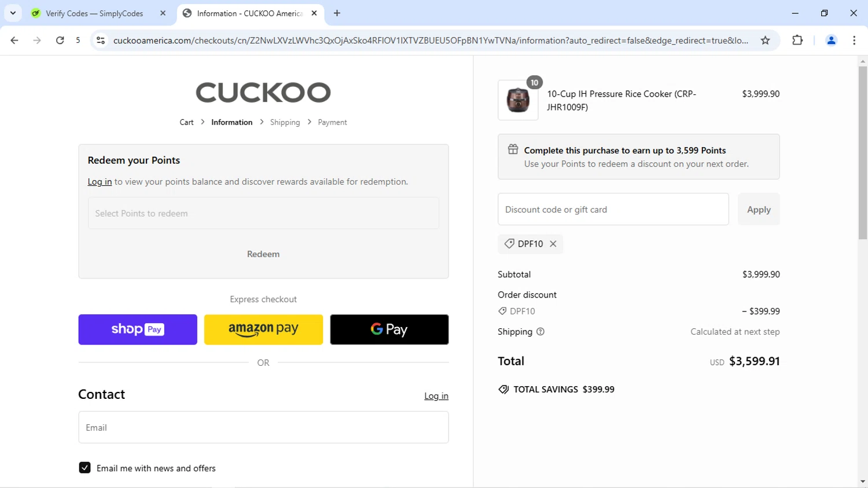Click Log in link beside Contact
The image size is (868, 488).
[x=436, y=396]
